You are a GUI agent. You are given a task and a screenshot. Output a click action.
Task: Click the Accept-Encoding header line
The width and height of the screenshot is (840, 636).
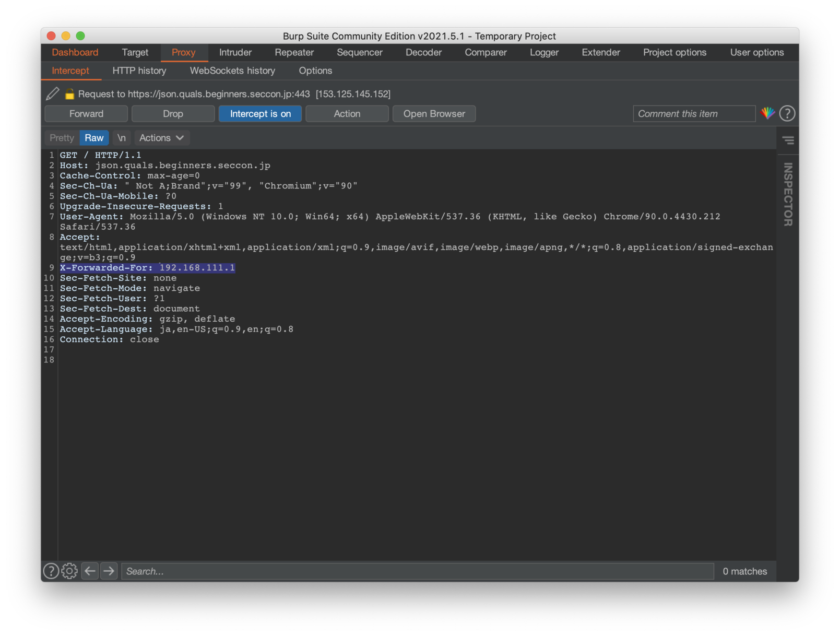[147, 319]
